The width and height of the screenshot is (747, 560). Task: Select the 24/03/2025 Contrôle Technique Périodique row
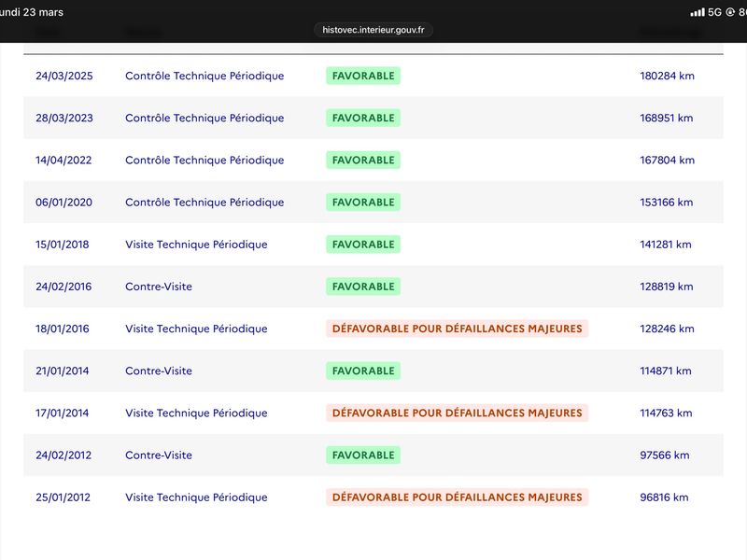[373, 76]
